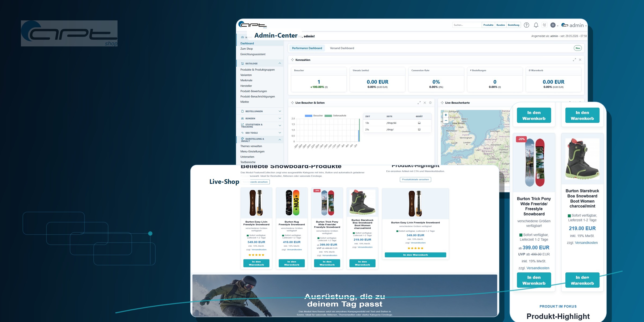Screen dimensions: 644x322
Task: Click the Conversion-Rate 0% value
Action: [x=436, y=82]
